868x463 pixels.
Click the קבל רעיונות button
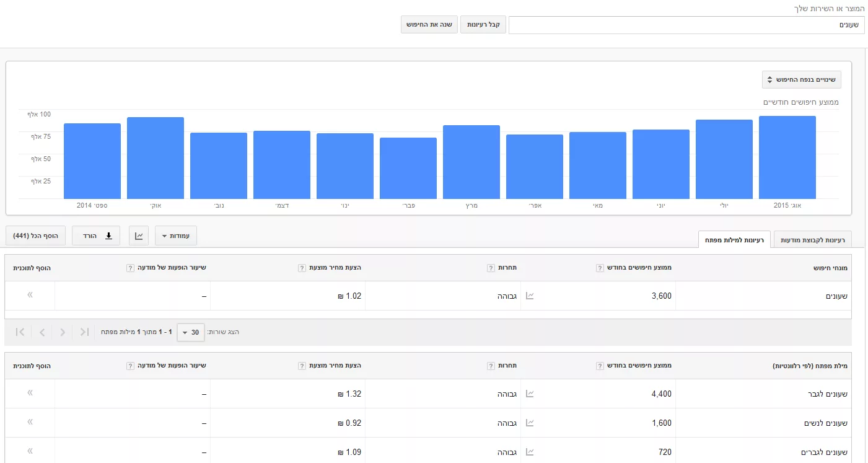pyautogui.click(x=483, y=25)
